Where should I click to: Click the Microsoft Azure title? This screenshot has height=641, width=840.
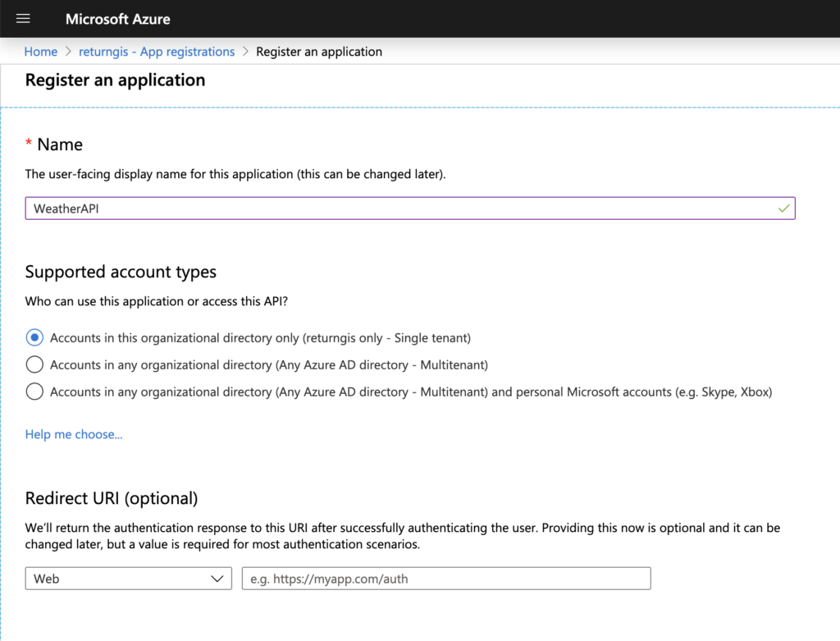(118, 19)
